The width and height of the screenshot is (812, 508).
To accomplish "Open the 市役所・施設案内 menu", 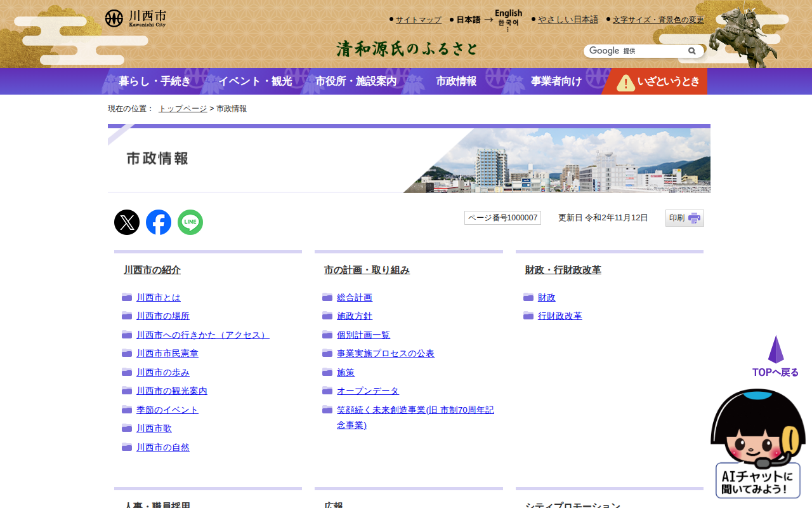I will pos(356,81).
